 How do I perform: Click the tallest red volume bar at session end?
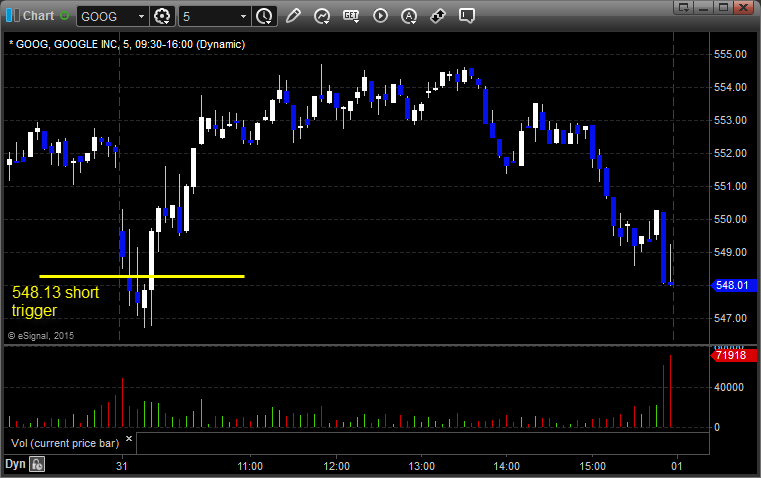click(x=671, y=391)
